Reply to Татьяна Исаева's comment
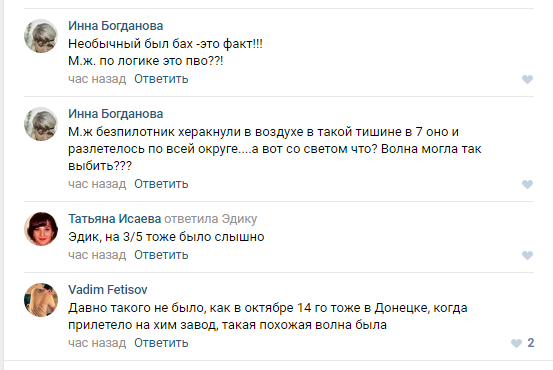553x370 pixels. [x=161, y=255]
